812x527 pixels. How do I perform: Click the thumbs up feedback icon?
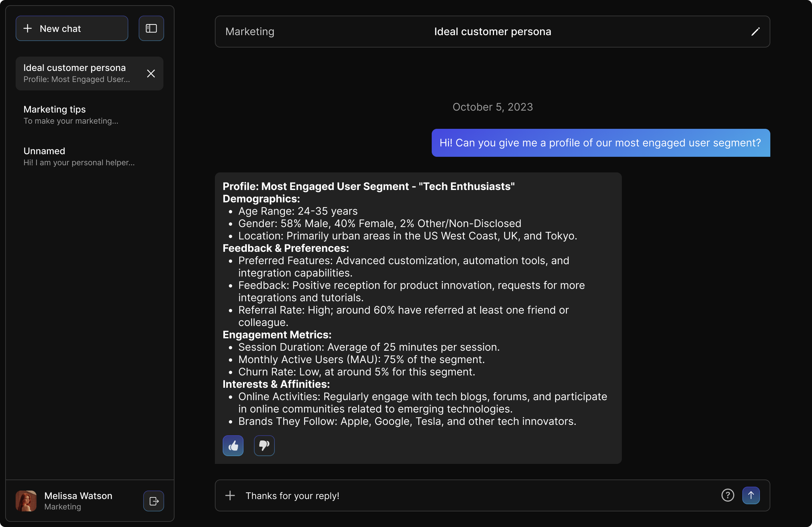(233, 446)
